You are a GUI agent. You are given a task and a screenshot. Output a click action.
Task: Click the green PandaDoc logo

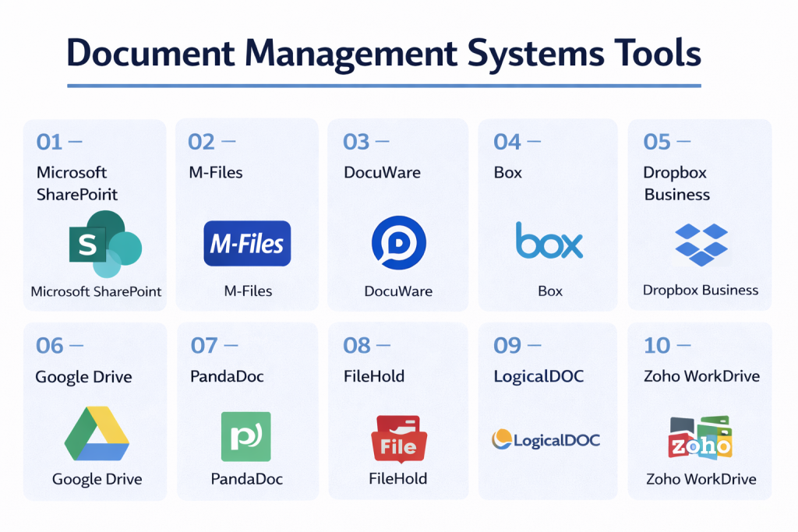[x=246, y=436]
